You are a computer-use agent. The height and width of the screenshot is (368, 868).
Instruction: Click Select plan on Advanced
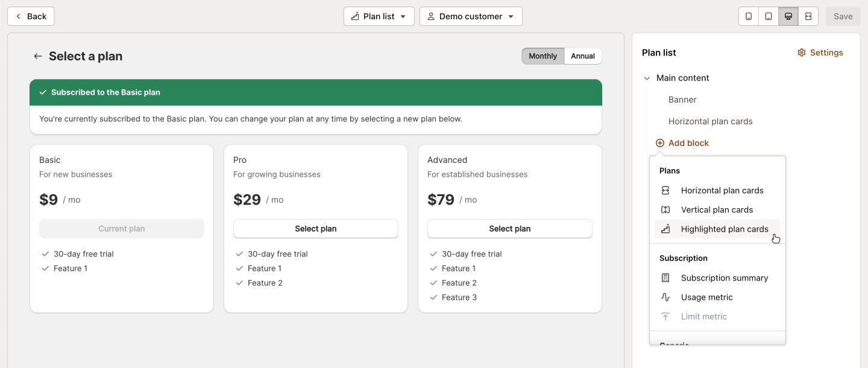pyautogui.click(x=509, y=229)
